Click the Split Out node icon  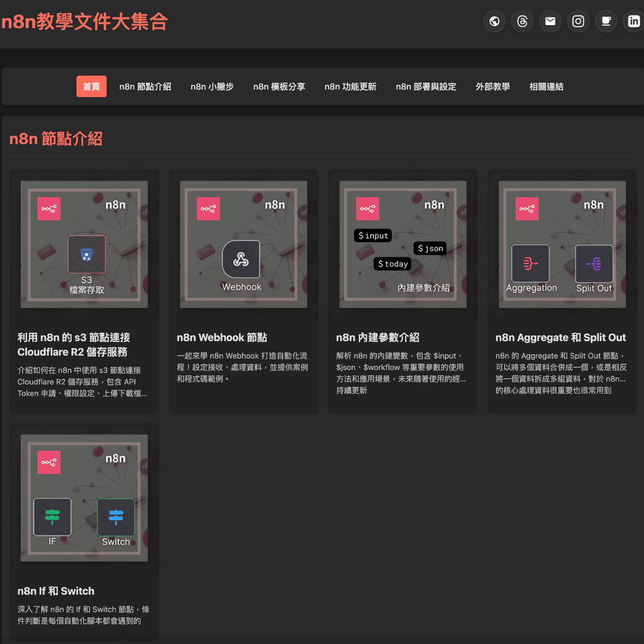tap(594, 264)
